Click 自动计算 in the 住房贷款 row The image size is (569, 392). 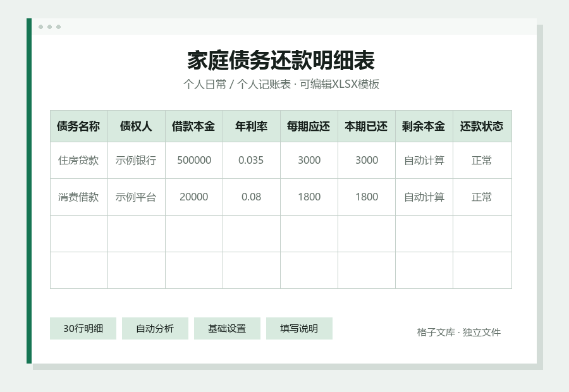(x=424, y=160)
